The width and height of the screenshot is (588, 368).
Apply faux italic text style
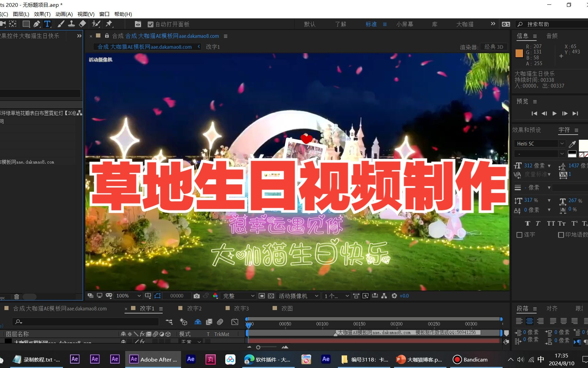tap(538, 224)
